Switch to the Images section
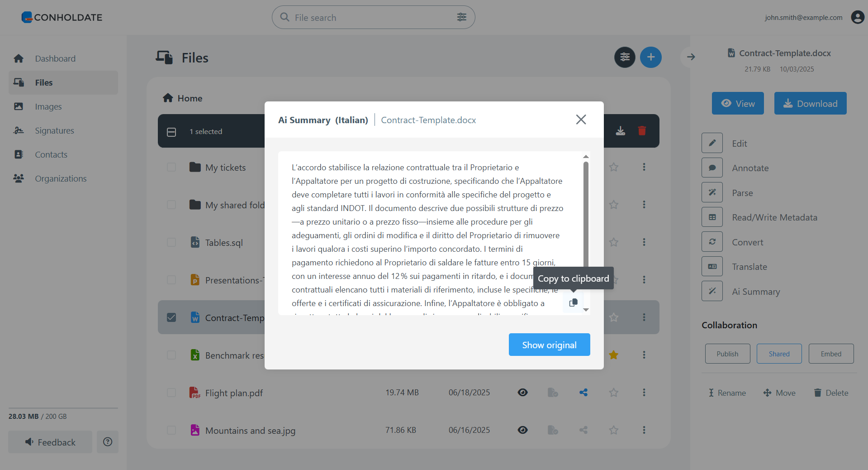The image size is (868, 470). click(48, 106)
